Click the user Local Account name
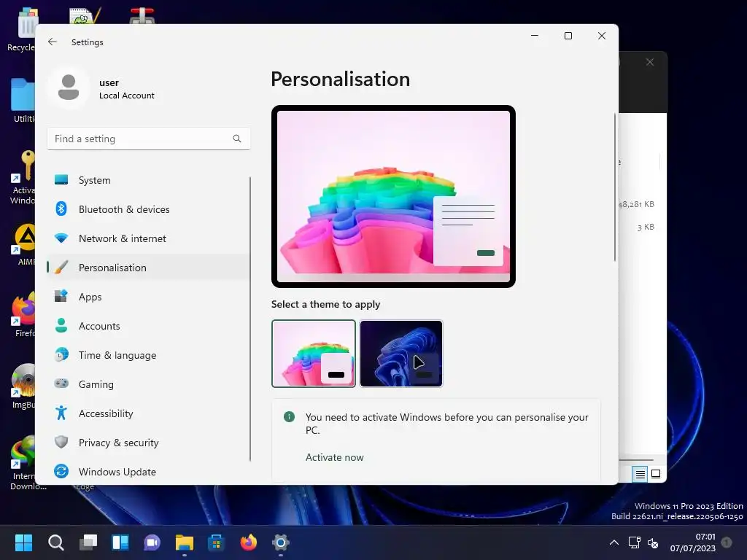Viewport: 747px width, 560px height. (127, 88)
